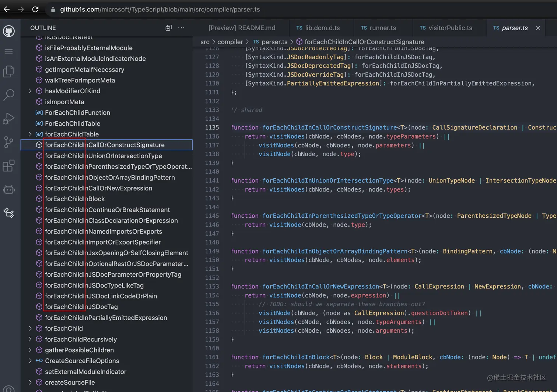Screen dimensions: 557x392
Task: Select forEachChildInImportOrExportSpecifier in outline
Action: pyautogui.click(x=106, y=242)
